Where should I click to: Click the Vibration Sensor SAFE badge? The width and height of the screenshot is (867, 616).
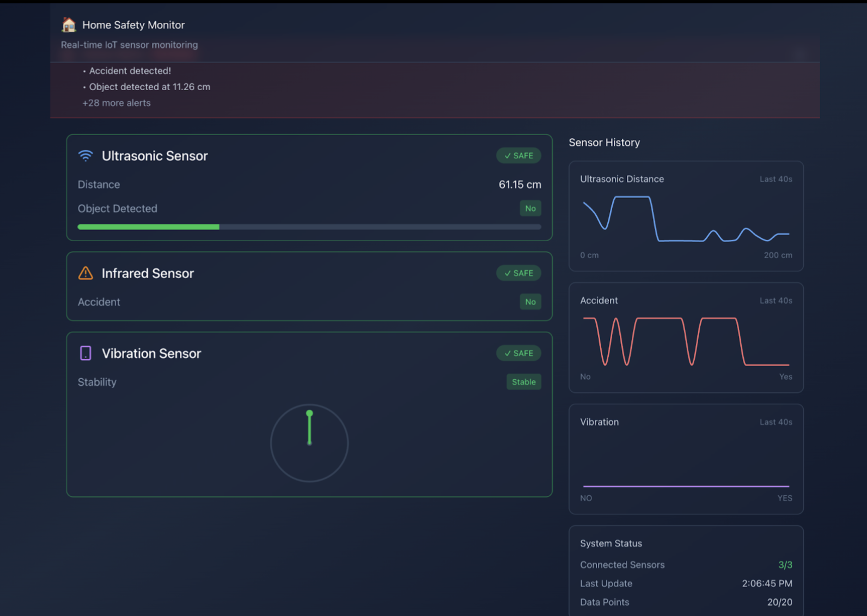pyautogui.click(x=518, y=353)
